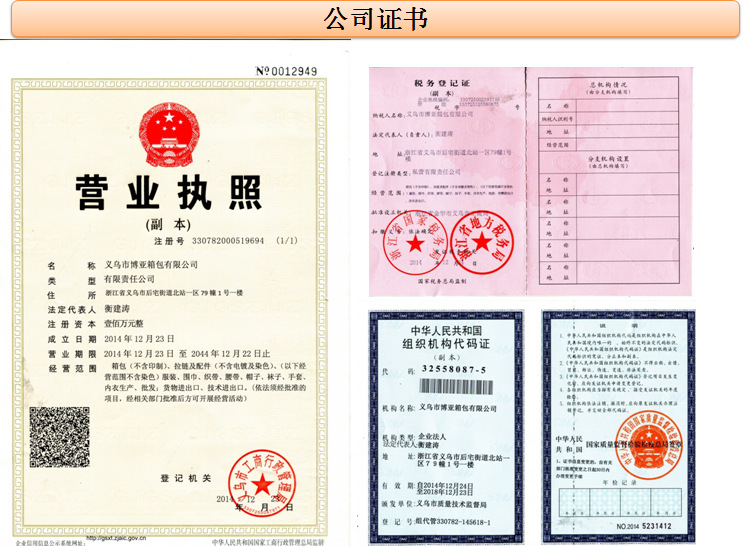Image resolution: width=750 pixels, height=546 pixels.
Task: Click 国家税务总局监制 below the tax seals
Action: 442,282
